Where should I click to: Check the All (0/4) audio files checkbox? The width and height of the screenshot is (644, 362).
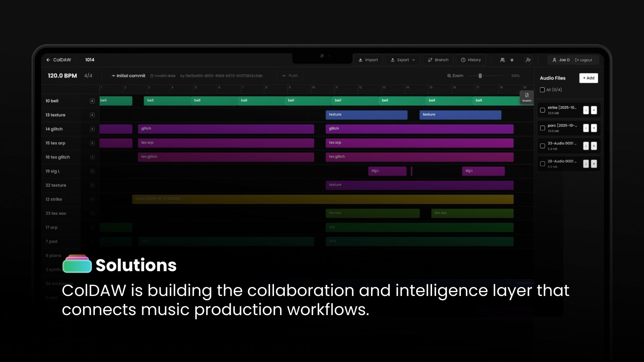(x=542, y=90)
